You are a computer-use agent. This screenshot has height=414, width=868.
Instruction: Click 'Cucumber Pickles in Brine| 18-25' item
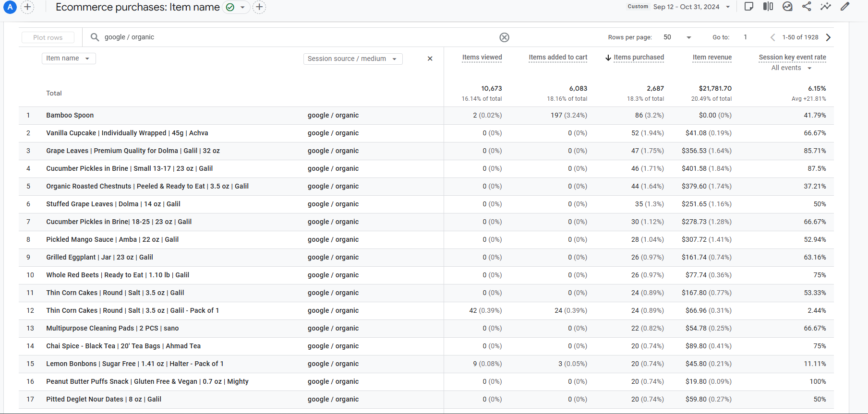119,222
